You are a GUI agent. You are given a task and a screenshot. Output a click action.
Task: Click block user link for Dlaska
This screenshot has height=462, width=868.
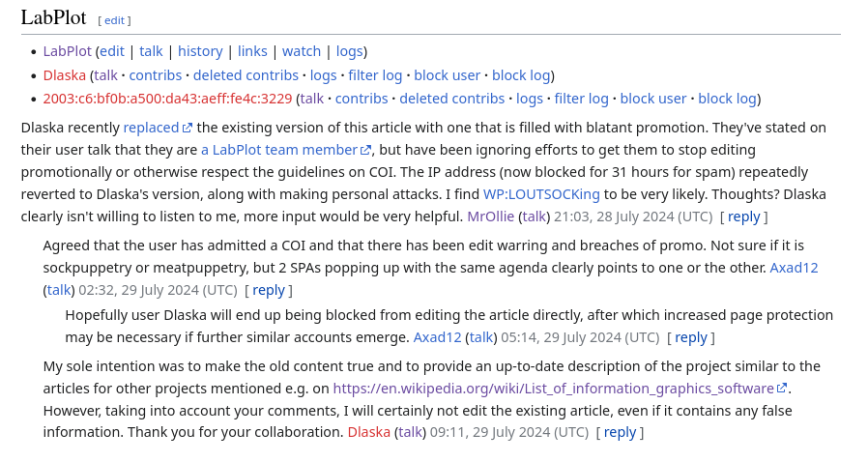click(447, 74)
